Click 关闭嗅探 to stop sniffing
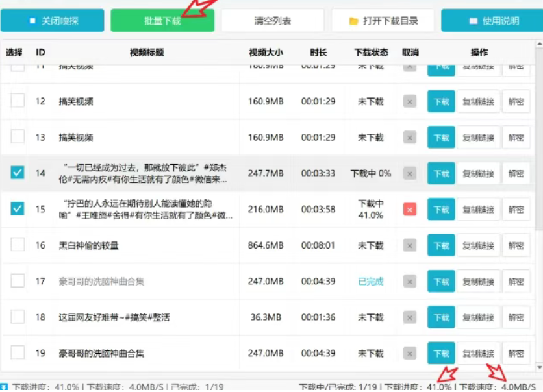Image resolution: width=543 pixels, height=392 pixels. tap(52, 21)
